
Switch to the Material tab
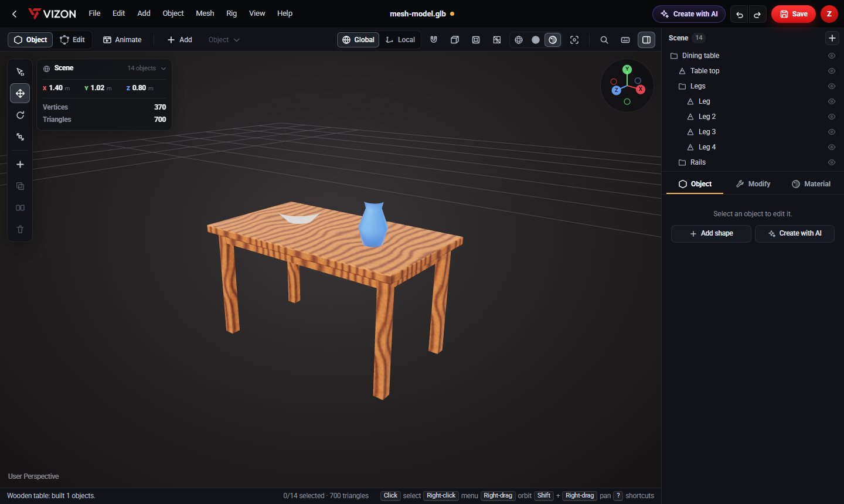tap(811, 184)
